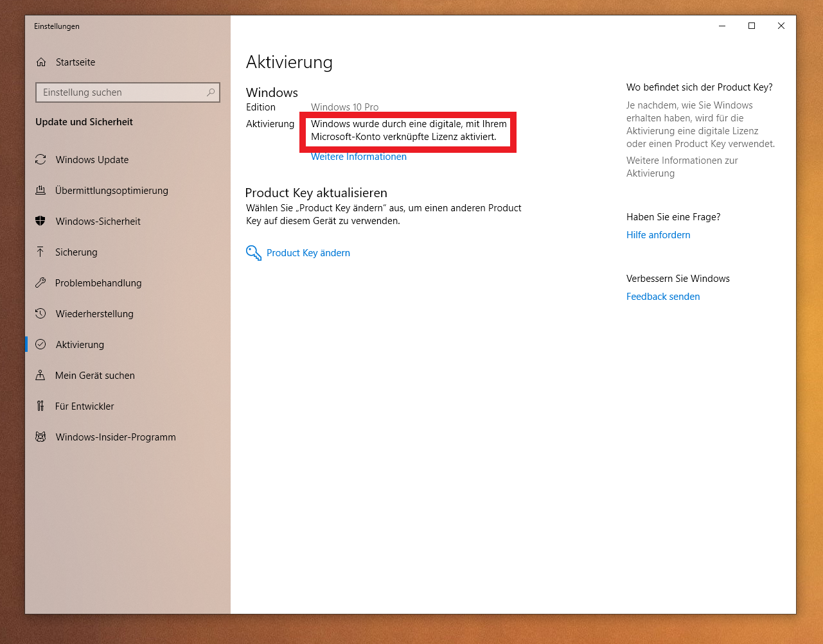Click the Wiederherstellung history icon
The image size is (823, 644).
point(40,313)
